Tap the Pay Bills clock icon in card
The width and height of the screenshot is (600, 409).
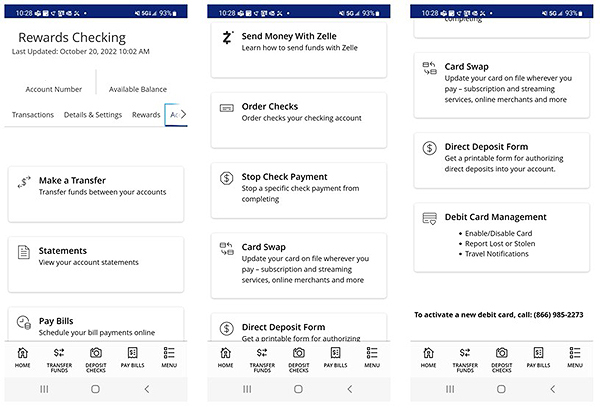pyautogui.click(x=24, y=322)
